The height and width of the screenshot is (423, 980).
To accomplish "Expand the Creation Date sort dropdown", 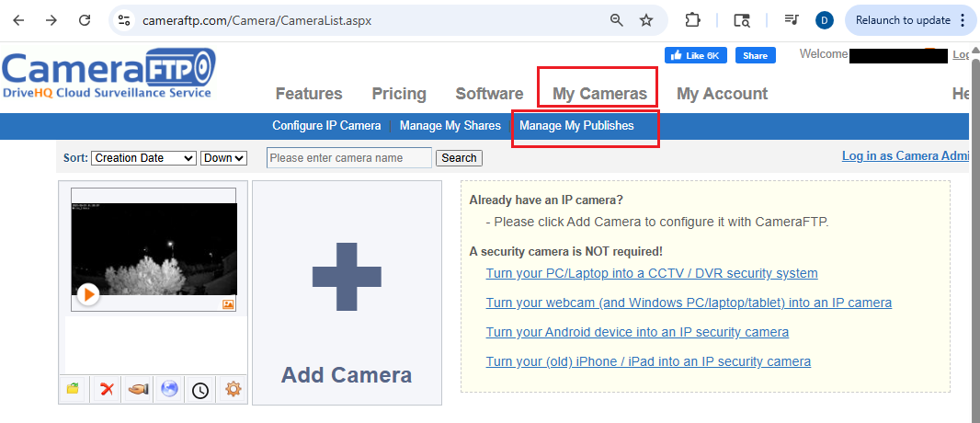I will [x=143, y=158].
